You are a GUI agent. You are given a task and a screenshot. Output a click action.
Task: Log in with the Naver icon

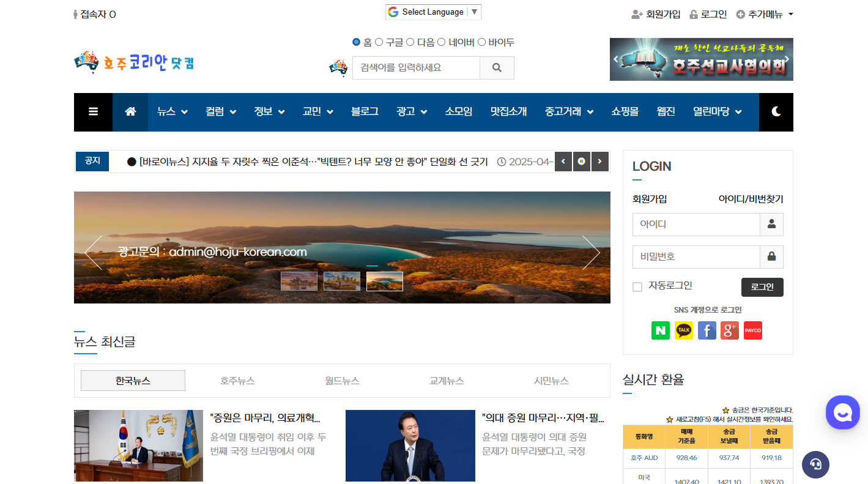click(661, 330)
